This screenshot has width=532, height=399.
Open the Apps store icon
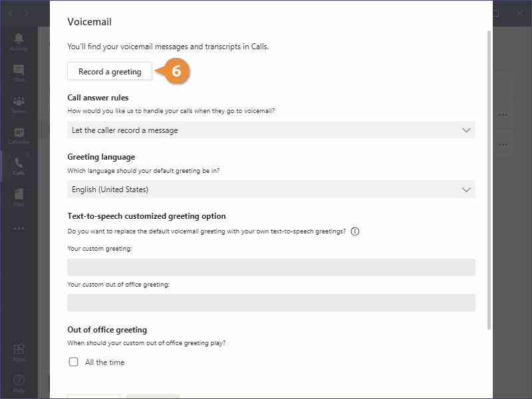[19, 352]
